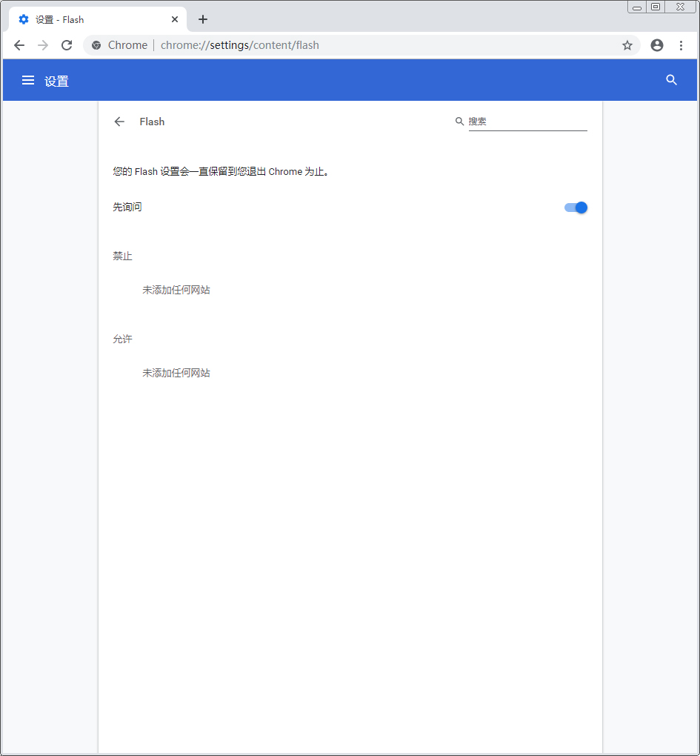Open the Chrome three-dot menu

tap(681, 45)
